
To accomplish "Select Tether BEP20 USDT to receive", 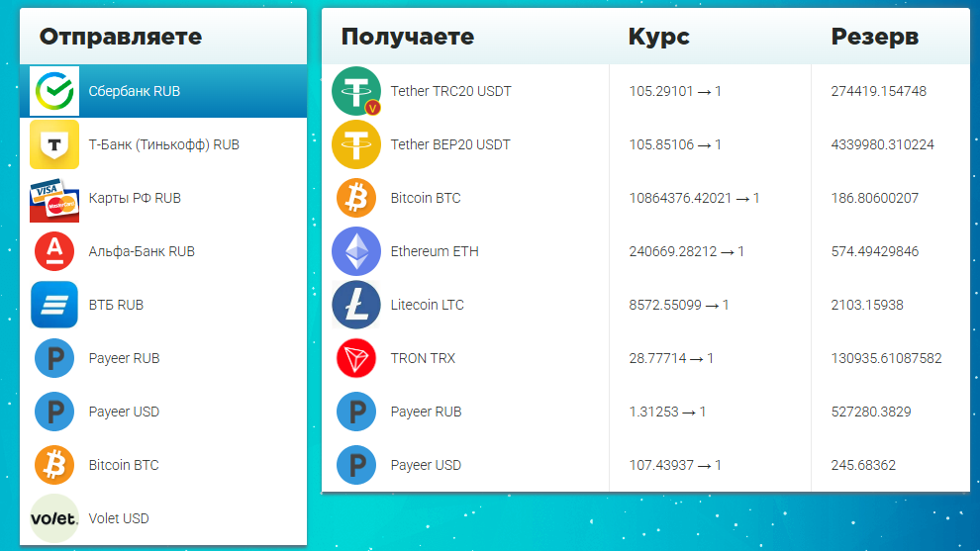I will [x=450, y=145].
